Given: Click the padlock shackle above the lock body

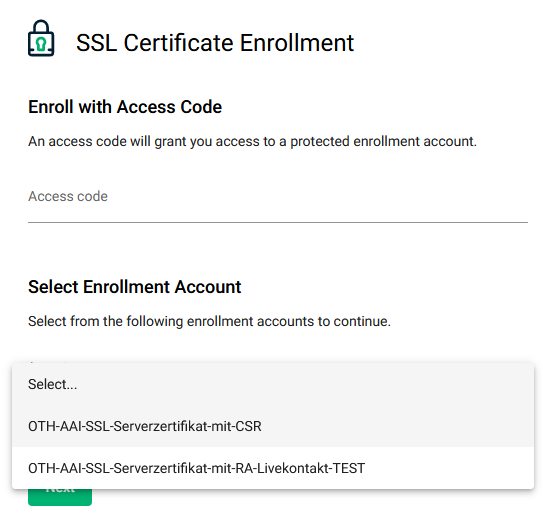Looking at the screenshot, I should tap(41, 26).
